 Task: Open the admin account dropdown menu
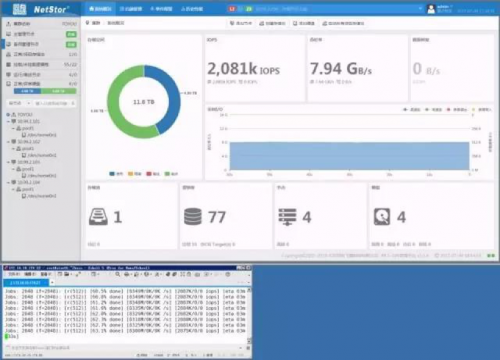(445, 6)
